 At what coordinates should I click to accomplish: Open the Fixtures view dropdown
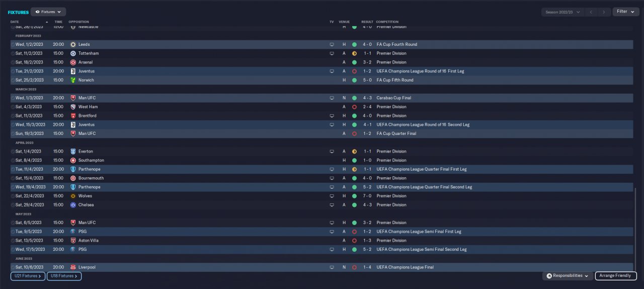pyautogui.click(x=48, y=12)
